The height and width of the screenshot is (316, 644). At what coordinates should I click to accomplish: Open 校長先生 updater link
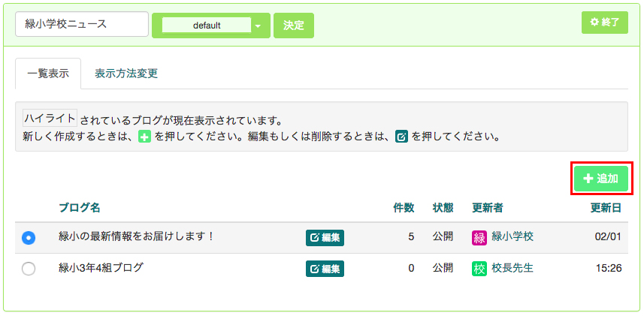512,268
